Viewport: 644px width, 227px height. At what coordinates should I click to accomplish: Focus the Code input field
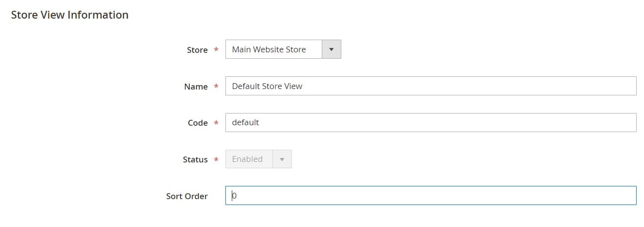pos(431,123)
